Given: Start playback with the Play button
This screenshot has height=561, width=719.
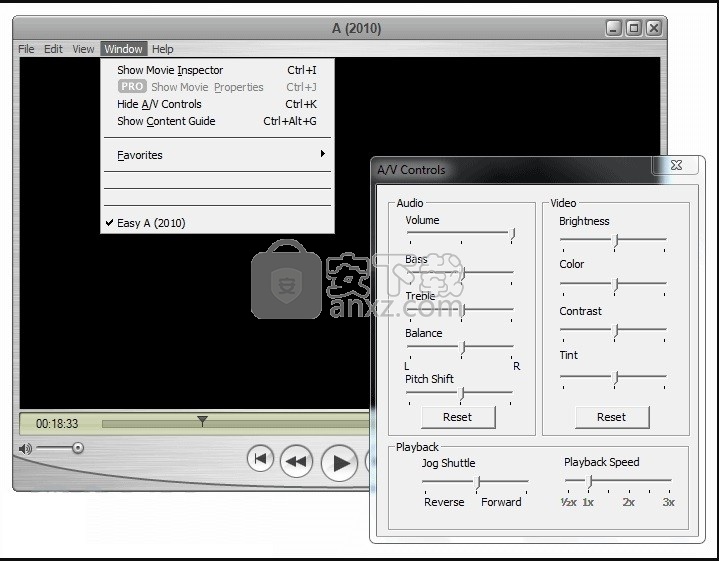Looking at the screenshot, I should click(x=339, y=463).
